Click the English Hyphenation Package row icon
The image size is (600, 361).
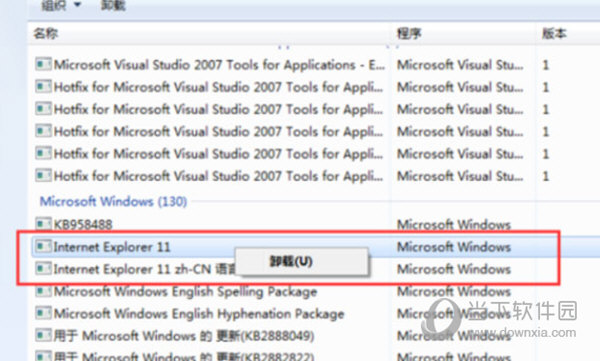(x=43, y=313)
